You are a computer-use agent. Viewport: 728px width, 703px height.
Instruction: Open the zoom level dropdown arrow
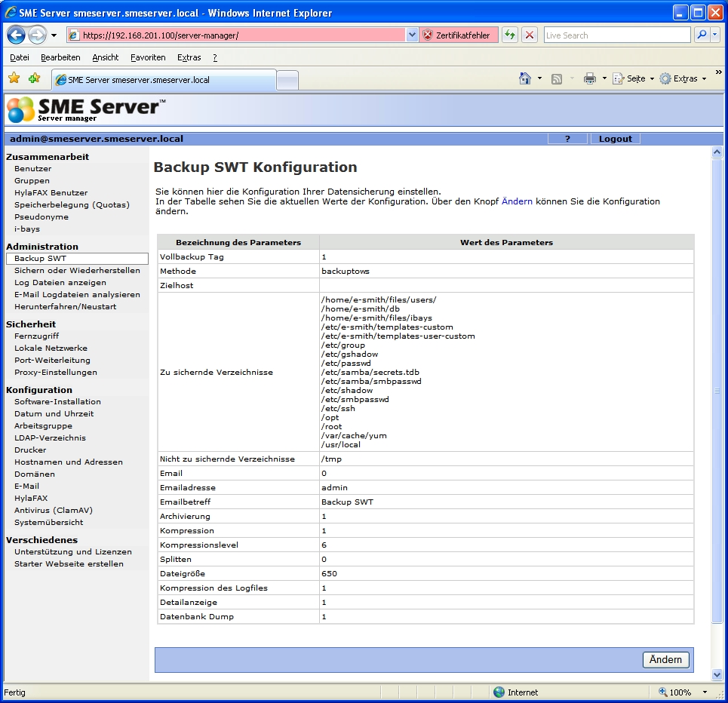[x=705, y=692]
